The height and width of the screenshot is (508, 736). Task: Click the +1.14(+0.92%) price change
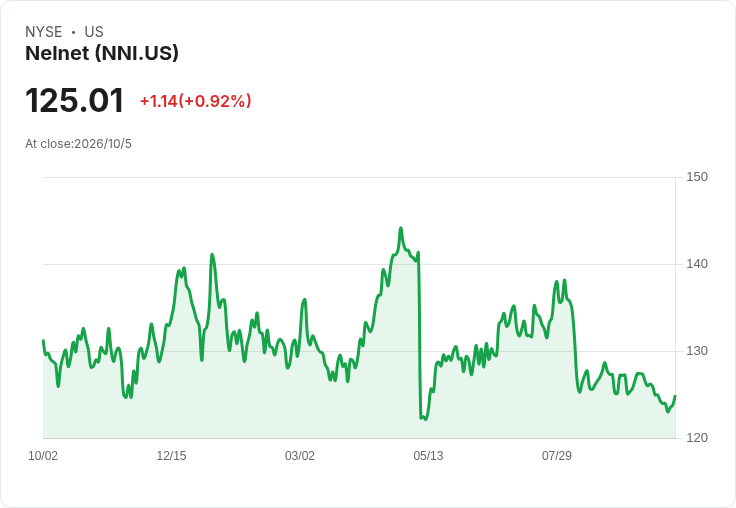click(x=196, y=101)
